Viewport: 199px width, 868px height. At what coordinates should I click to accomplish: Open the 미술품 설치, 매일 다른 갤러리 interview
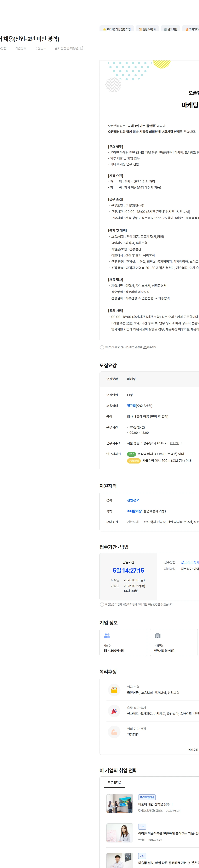(168, 863)
